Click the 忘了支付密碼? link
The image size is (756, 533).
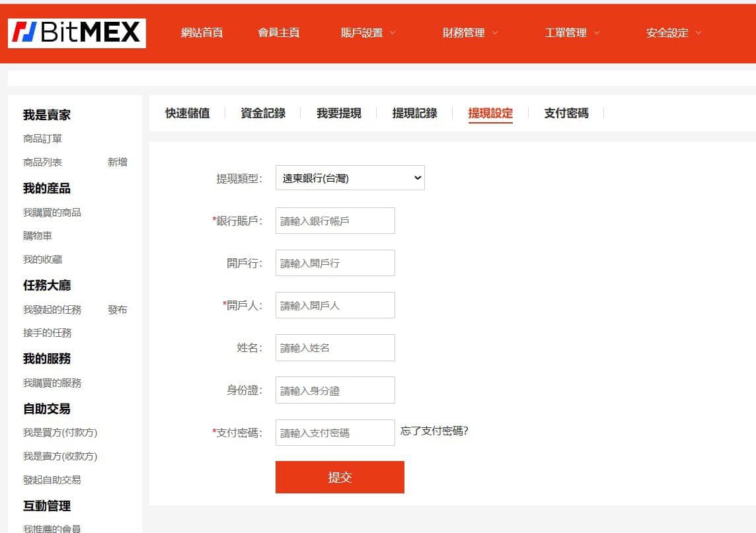coord(434,431)
